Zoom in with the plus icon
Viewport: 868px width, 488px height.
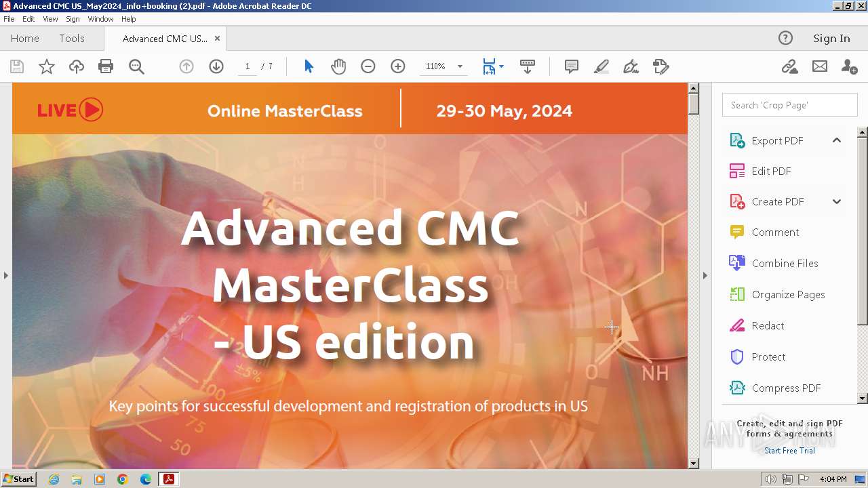[x=398, y=66]
